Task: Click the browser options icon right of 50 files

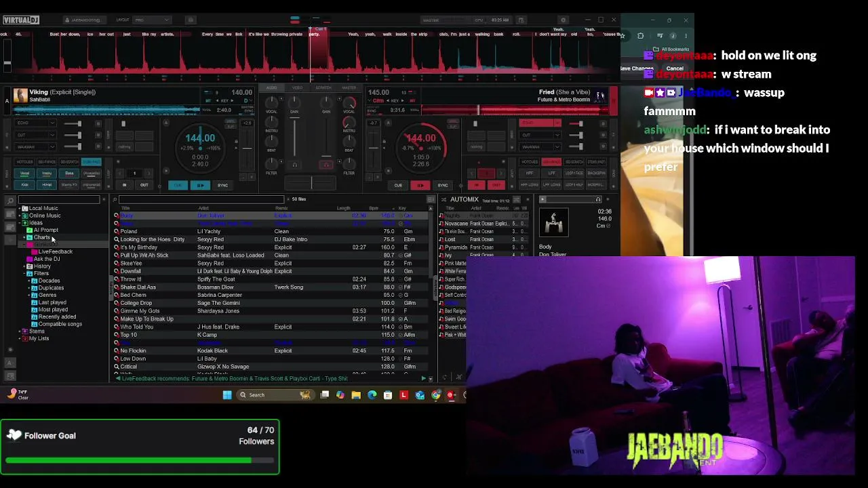Action: pyautogui.click(x=431, y=199)
